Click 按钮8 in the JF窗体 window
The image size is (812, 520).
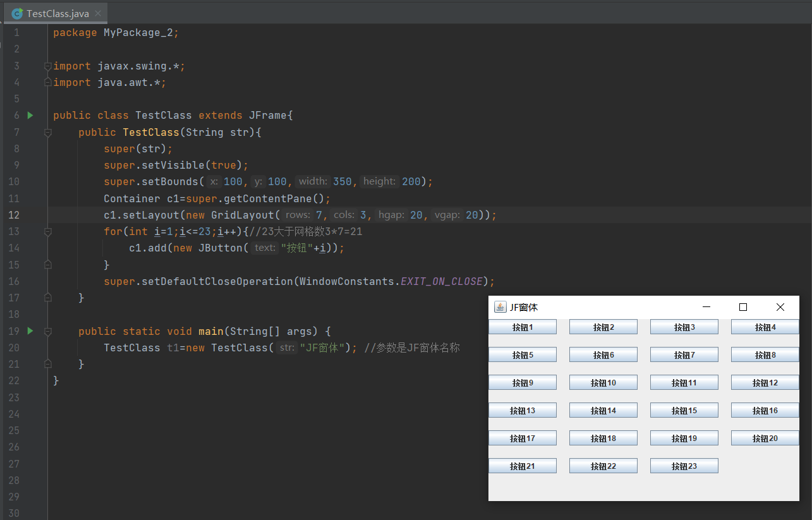point(765,354)
